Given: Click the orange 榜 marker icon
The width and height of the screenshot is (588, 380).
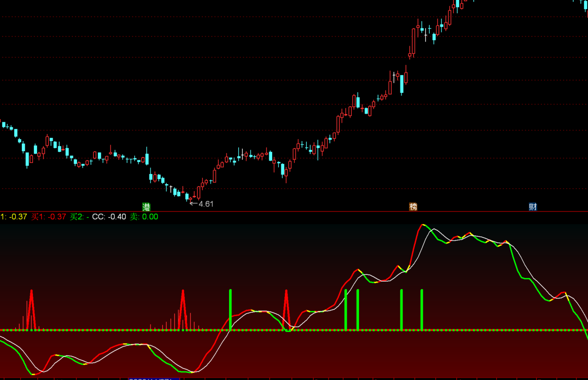Looking at the screenshot, I should [413, 206].
